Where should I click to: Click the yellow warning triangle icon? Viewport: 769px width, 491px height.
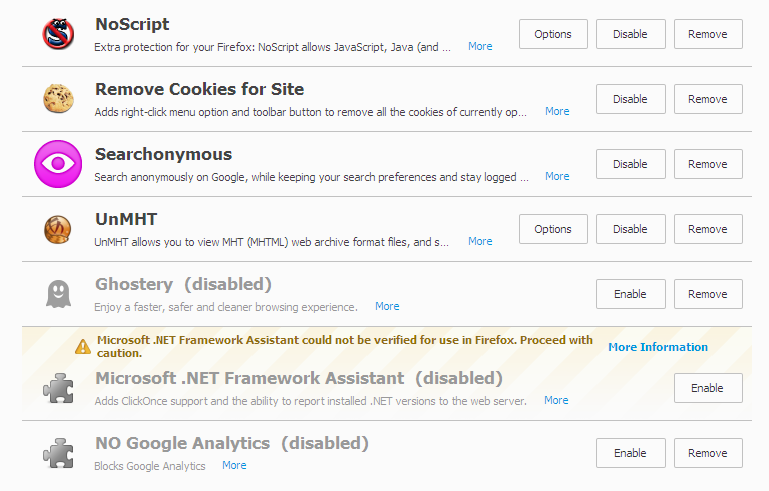(x=83, y=346)
